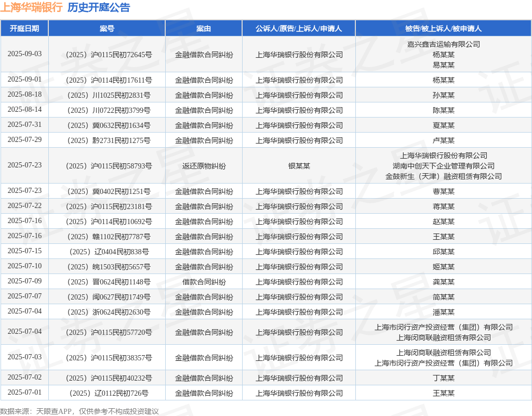Click the 公诉人/原告/上诉人/申请人 column header
532x416 pixels.
click(x=299, y=29)
